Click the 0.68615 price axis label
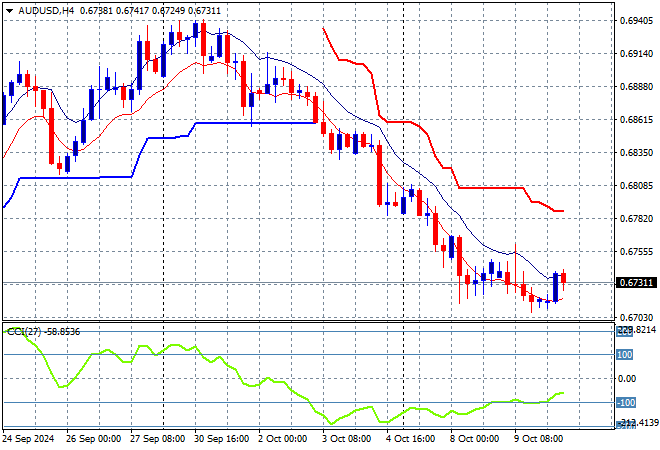The width and height of the screenshot is (660, 450). pos(635,119)
